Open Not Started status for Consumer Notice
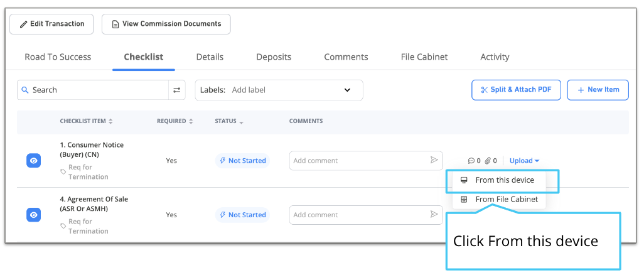 click(242, 161)
